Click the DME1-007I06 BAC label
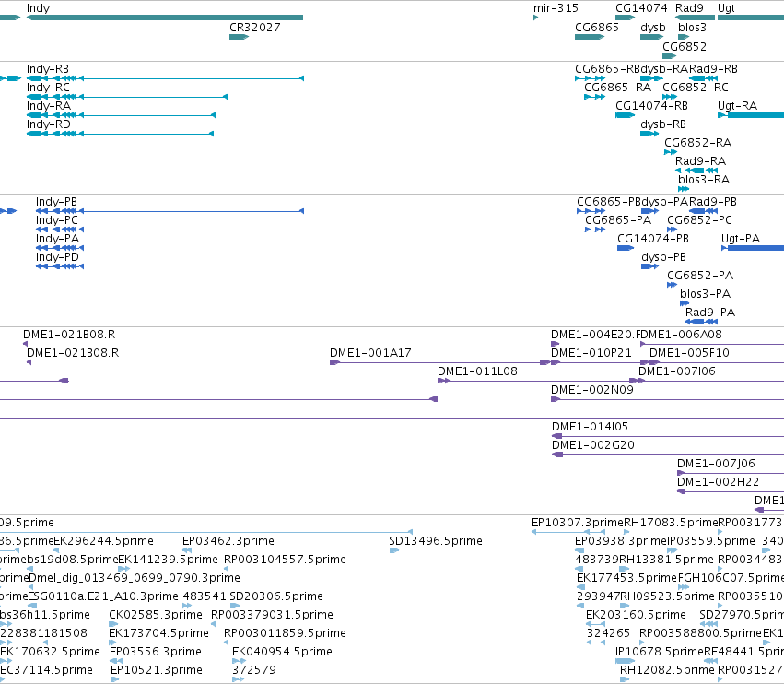Image resolution: width=784 pixels, height=684 pixels. 677,371
